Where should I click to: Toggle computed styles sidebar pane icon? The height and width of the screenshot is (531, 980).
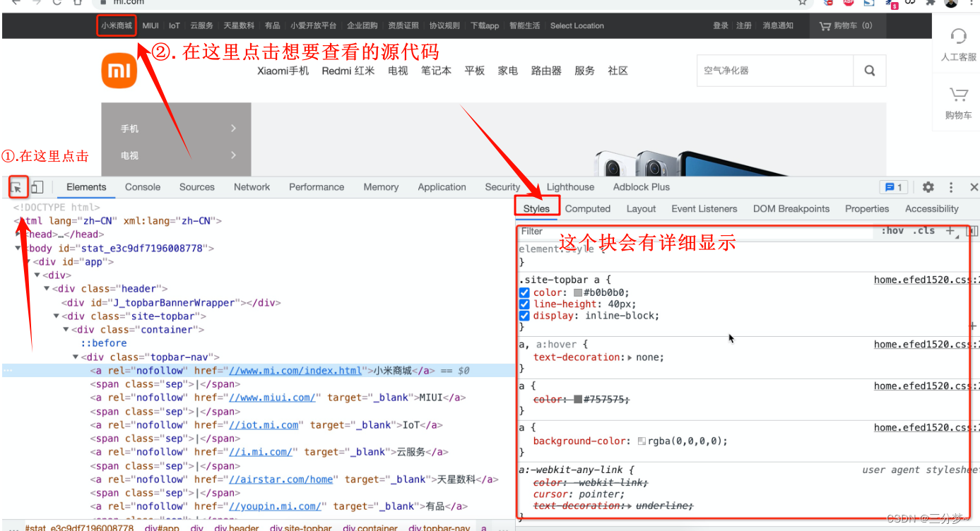tap(972, 231)
